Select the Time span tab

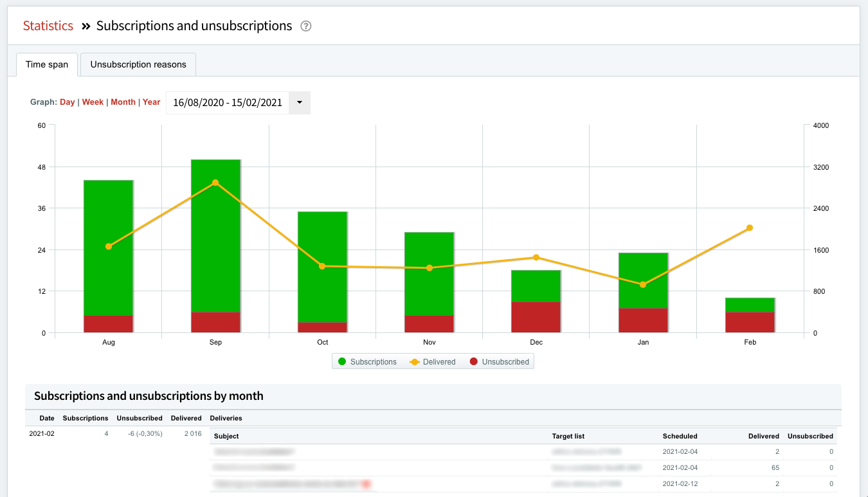(46, 64)
